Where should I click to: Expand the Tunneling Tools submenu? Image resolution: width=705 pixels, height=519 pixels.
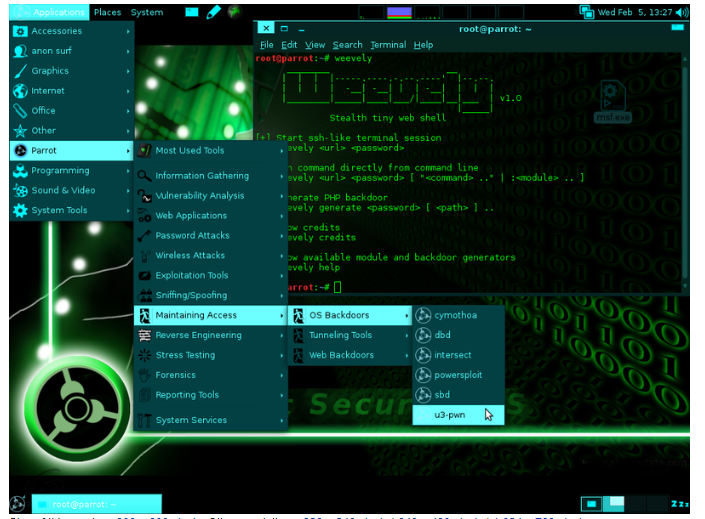[x=349, y=335]
